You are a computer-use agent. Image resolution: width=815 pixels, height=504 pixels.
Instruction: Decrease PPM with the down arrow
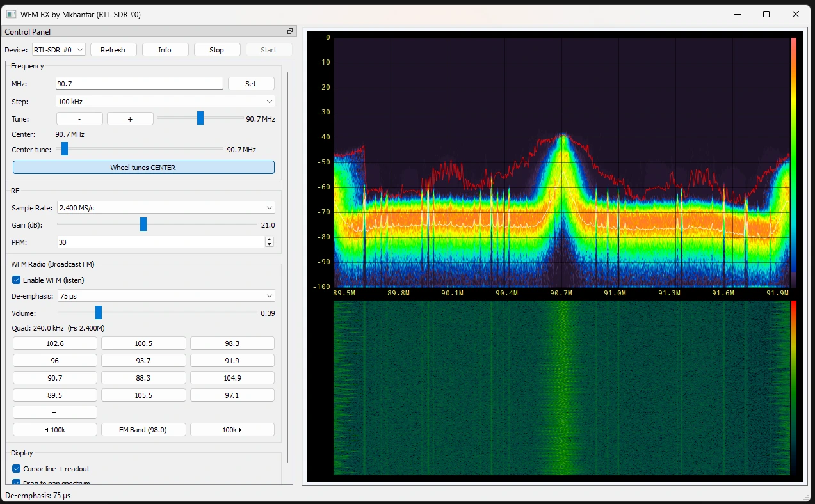pos(269,245)
